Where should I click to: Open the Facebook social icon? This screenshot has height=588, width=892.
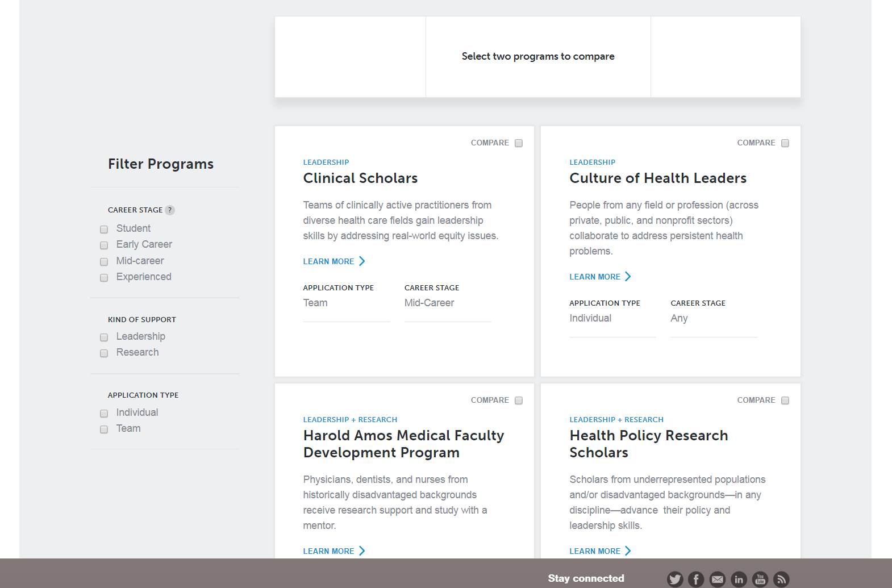coord(696,579)
